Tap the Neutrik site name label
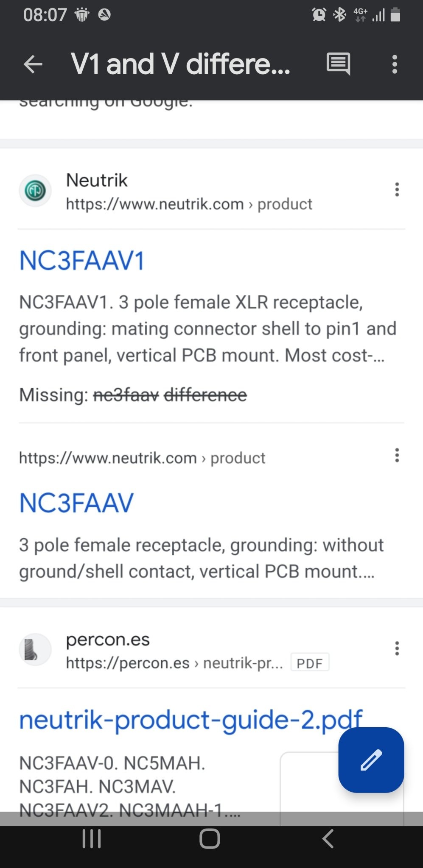The width and height of the screenshot is (423, 868). coord(97,180)
